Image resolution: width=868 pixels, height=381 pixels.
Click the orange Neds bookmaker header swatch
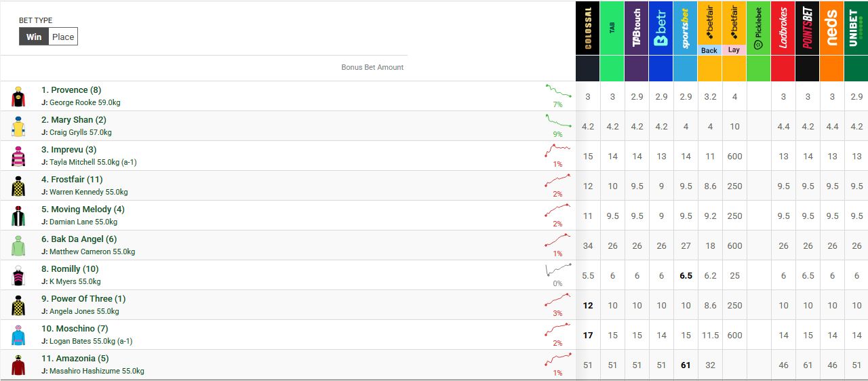coord(832,68)
